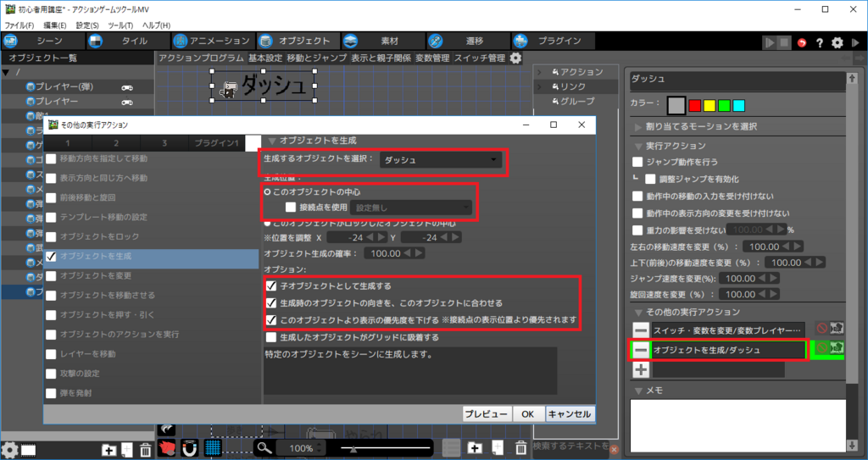Toggle 子オブジェクトとして生成する checkbox

point(271,286)
